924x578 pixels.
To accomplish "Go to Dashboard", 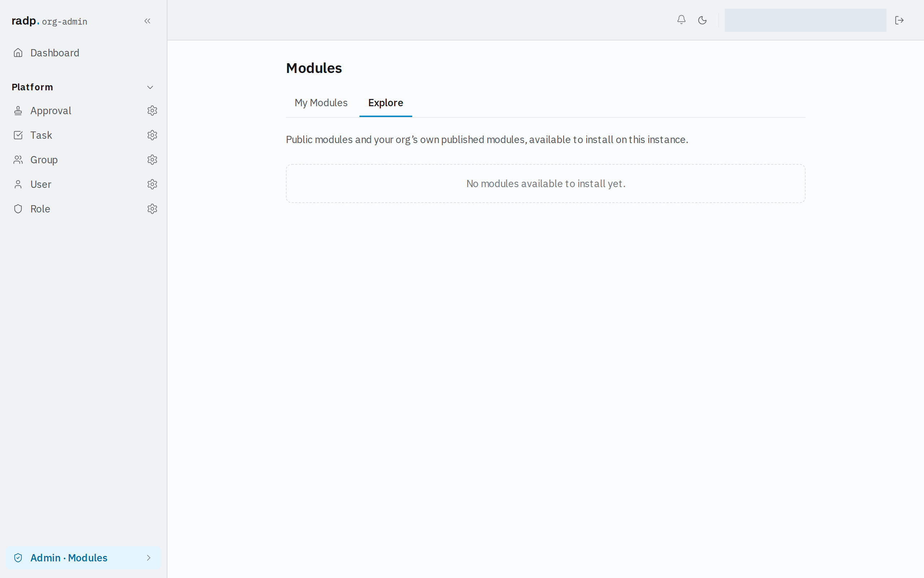I will pos(55,53).
